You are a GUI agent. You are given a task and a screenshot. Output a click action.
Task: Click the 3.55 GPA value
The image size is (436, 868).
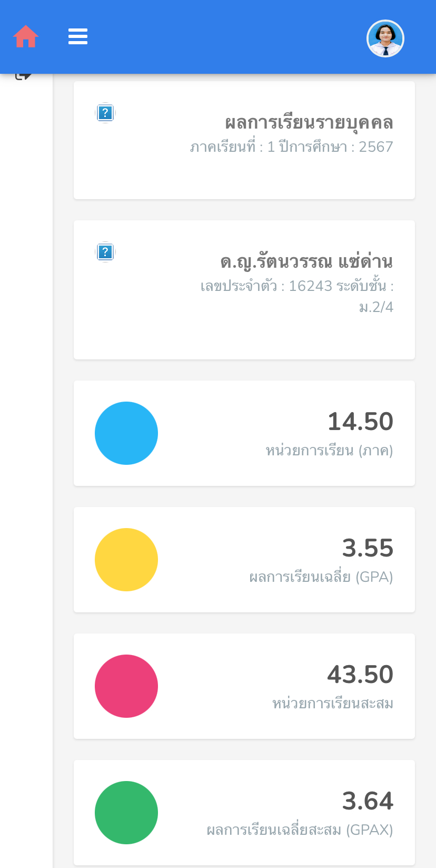[x=368, y=548]
